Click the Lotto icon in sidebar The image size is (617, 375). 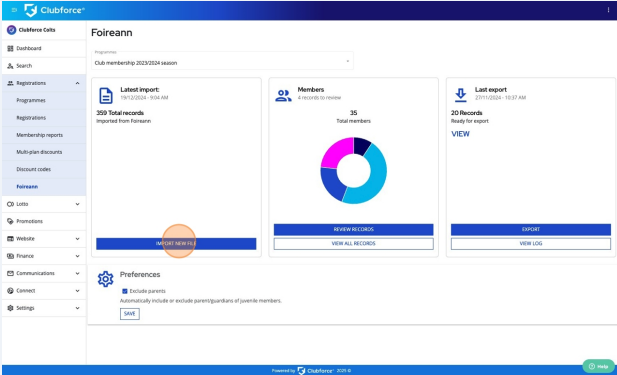click(10, 204)
